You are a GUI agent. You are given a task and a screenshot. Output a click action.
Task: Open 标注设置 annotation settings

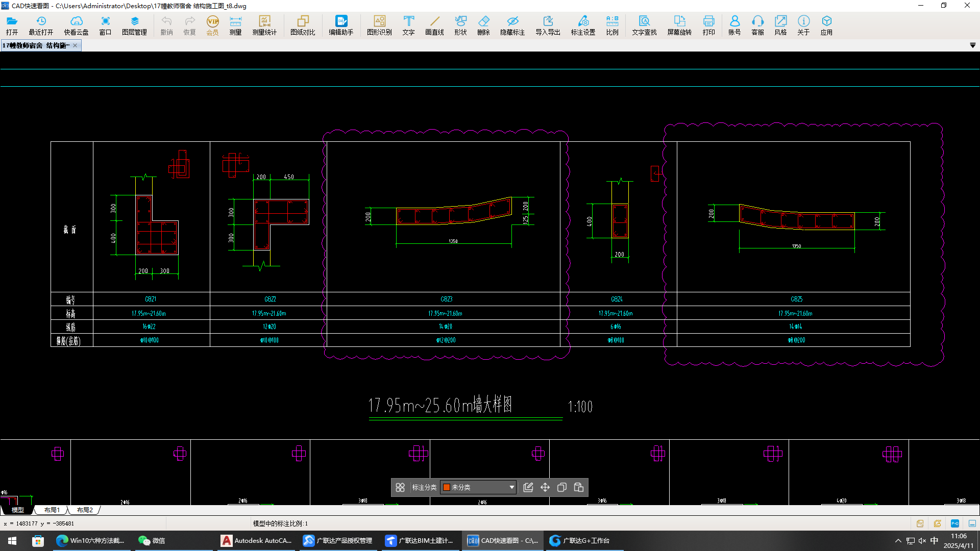pos(583,25)
